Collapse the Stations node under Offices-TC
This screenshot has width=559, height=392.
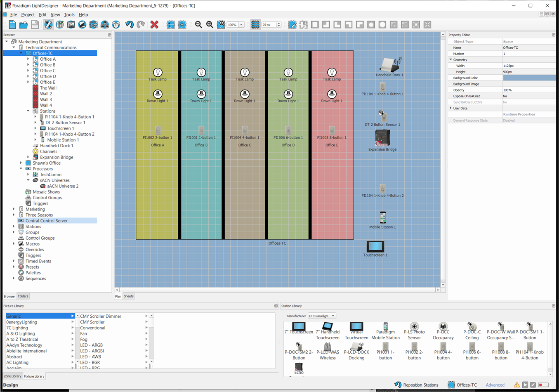tap(28, 111)
